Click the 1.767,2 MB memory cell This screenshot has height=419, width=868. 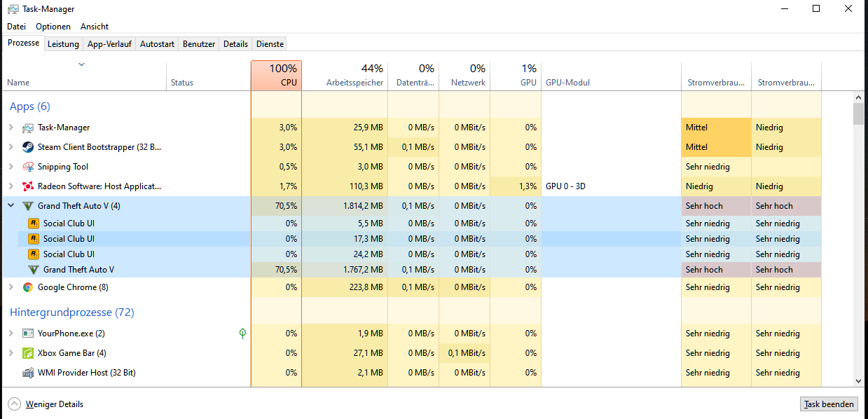[x=345, y=270]
